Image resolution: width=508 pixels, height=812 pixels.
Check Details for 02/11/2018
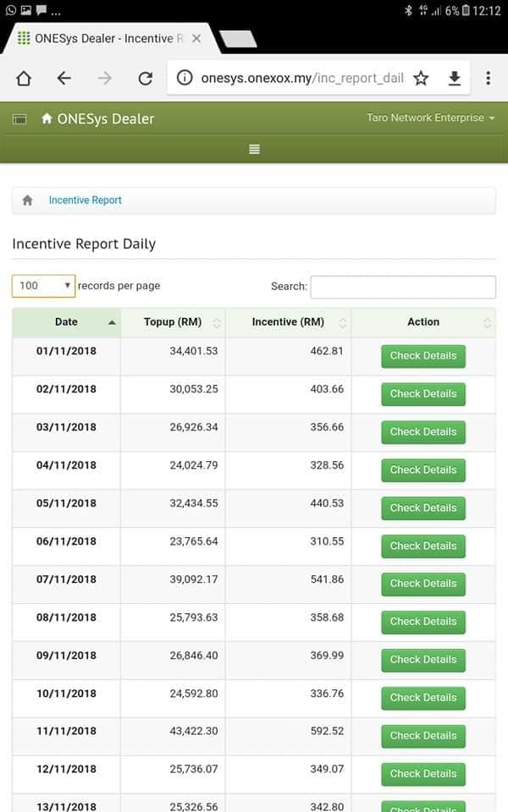coord(423,394)
